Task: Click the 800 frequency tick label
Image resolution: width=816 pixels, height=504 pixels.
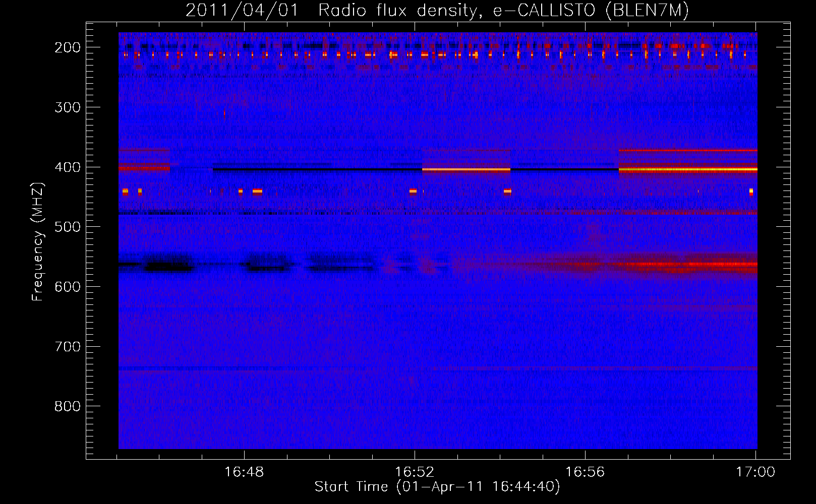Action: tap(67, 406)
